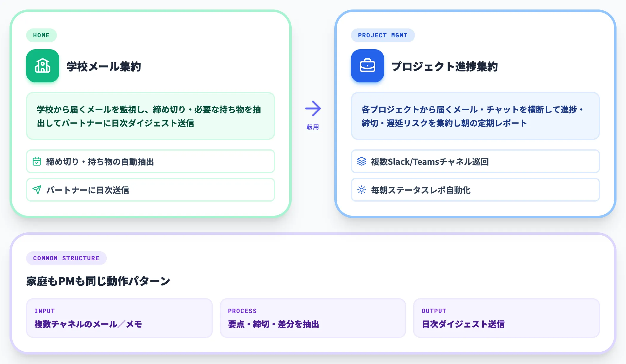The image size is (626, 364).
Task: Select the パートナーに日次送信 feature row
Action: (151, 190)
